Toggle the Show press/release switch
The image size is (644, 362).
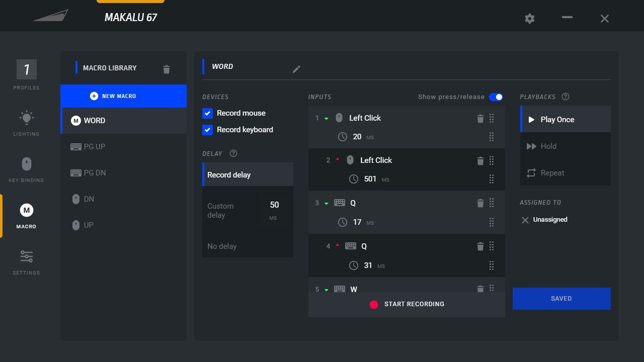pos(496,97)
